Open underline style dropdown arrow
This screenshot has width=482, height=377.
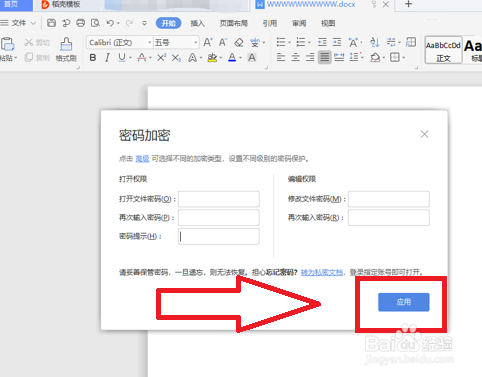[130, 58]
